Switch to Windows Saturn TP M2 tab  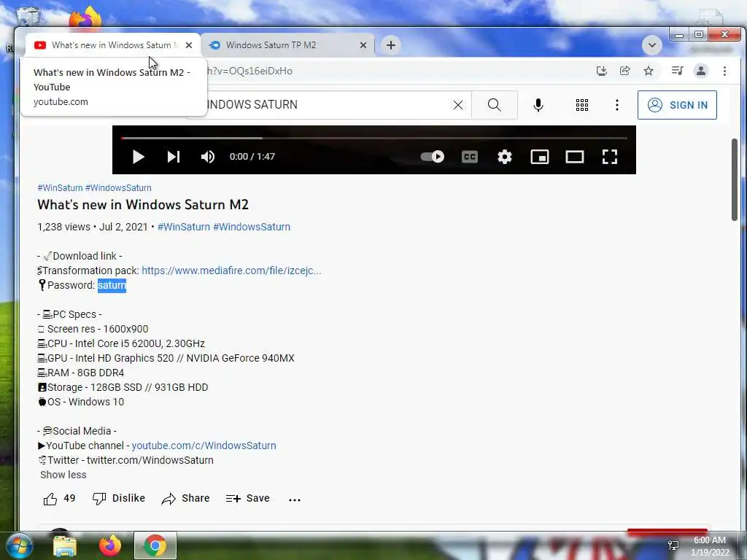click(287, 45)
